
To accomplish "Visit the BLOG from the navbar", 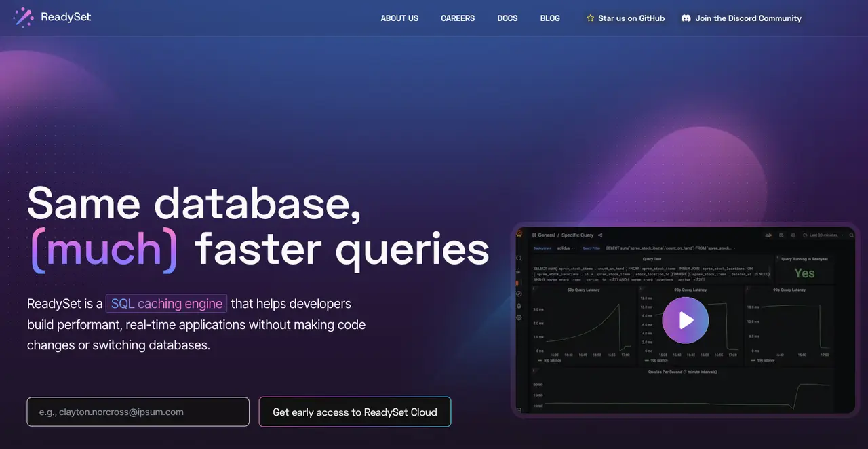I will click(550, 18).
